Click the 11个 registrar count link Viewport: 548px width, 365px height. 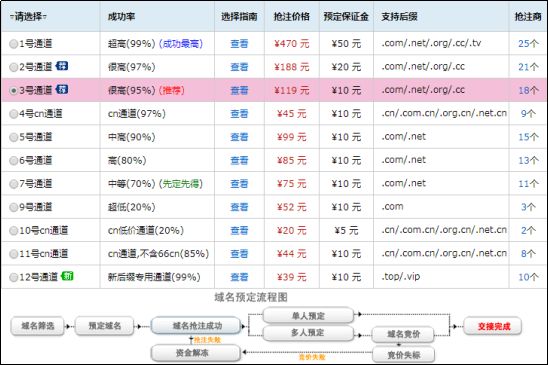(528, 184)
